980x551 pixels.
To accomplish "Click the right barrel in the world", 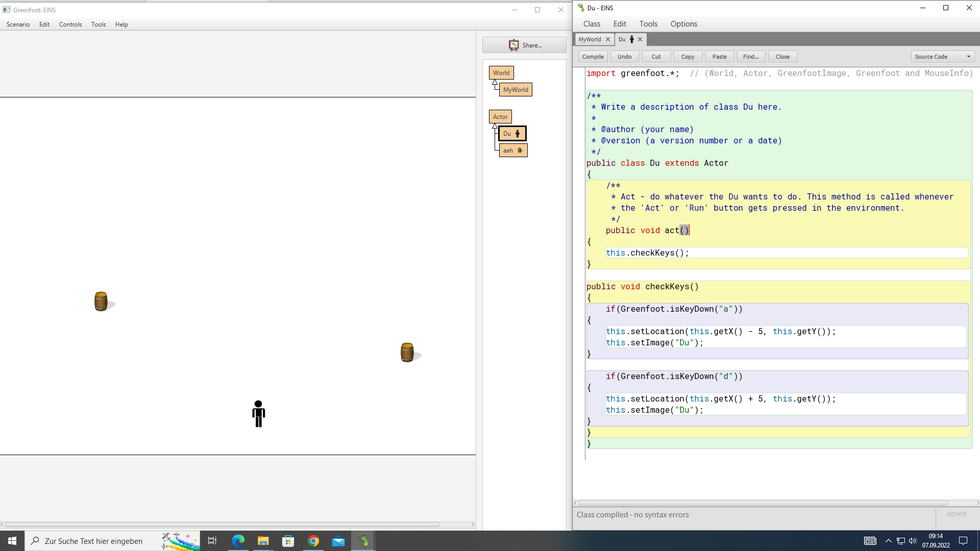I will (407, 353).
